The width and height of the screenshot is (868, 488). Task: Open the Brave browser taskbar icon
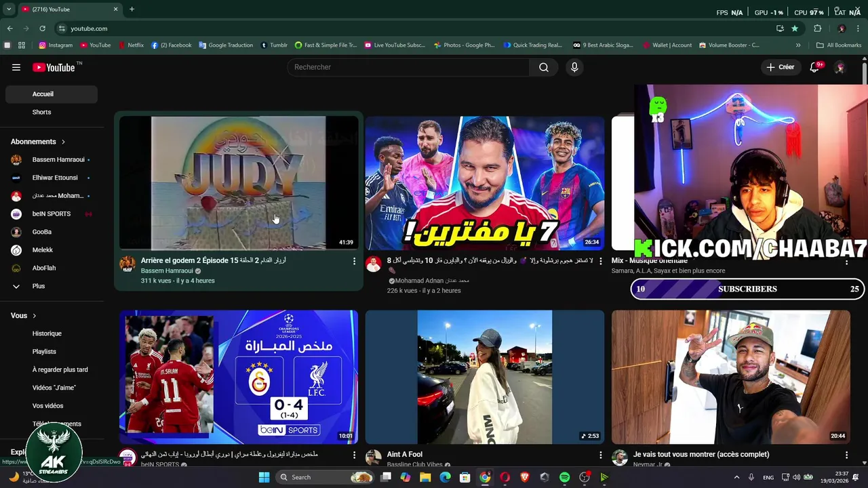[x=524, y=477]
